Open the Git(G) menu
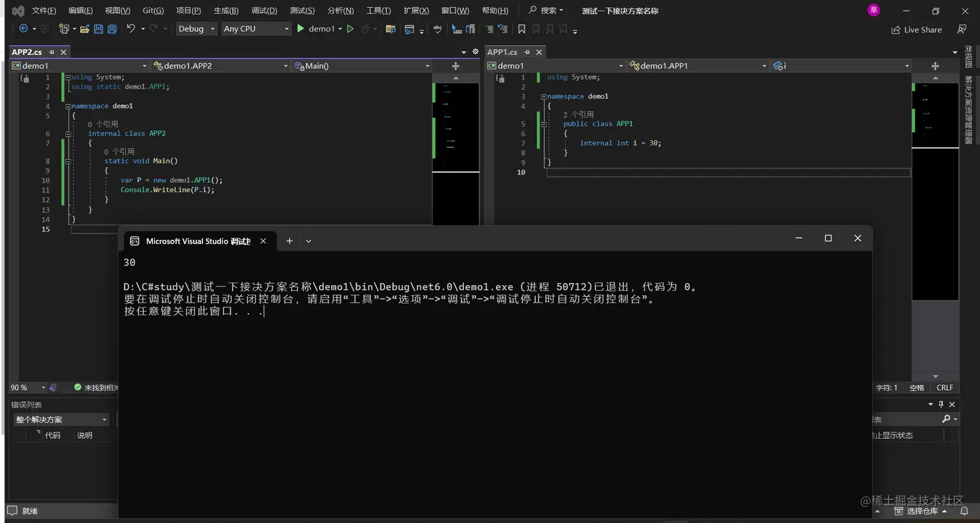Viewport: 980px width, 523px height. [x=153, y=10]
